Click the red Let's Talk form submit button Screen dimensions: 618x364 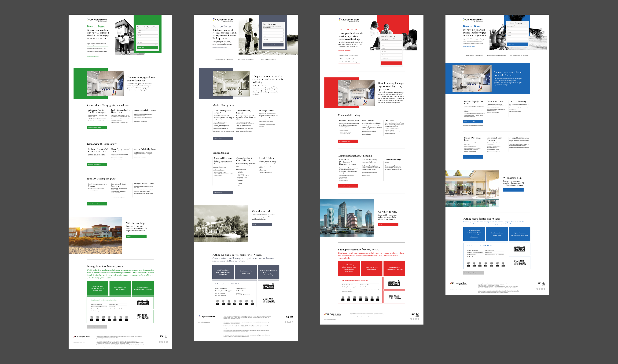pyautogui.click(x=392, y=63)
